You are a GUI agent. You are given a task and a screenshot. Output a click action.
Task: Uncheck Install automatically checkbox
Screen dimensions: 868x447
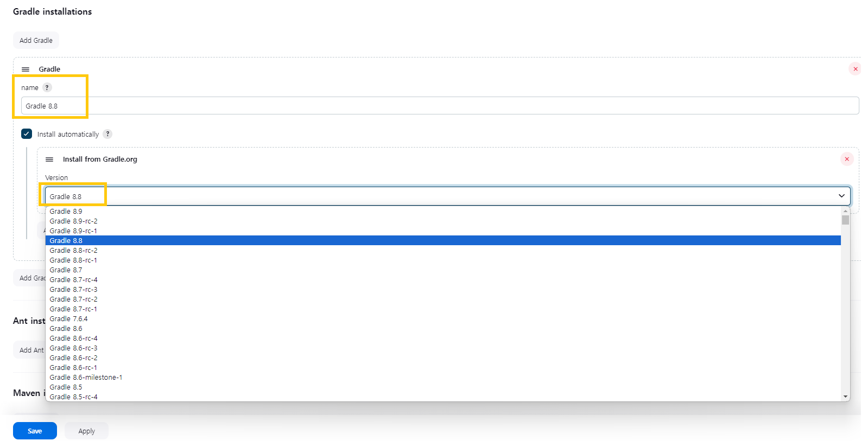pyautogui.click(x=27, y=133)
